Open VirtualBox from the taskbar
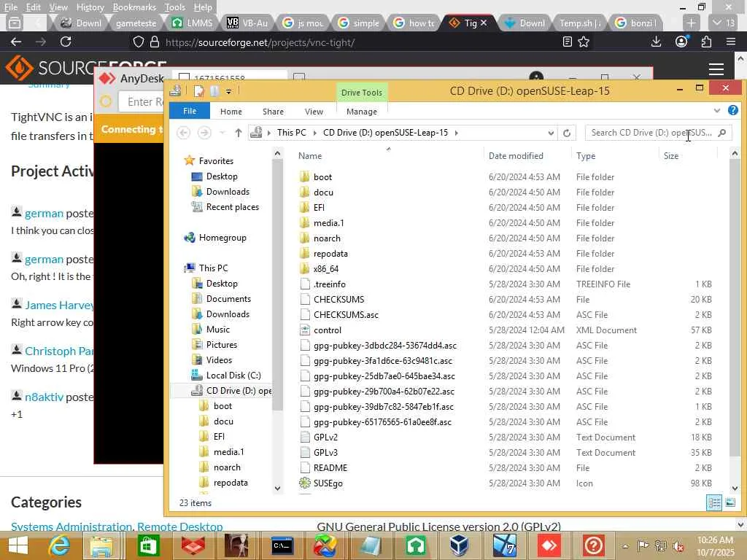Image resolution: width=747 pixels, height=560 pixels. (x=459, y=545)
